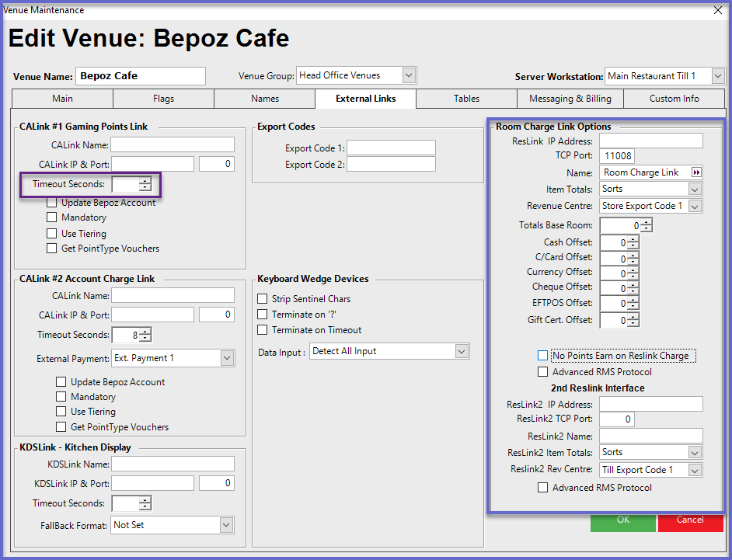Enable Use Tiering for CALink #2
Viewport: 732px width, 560px height.
tap(61, 412)
